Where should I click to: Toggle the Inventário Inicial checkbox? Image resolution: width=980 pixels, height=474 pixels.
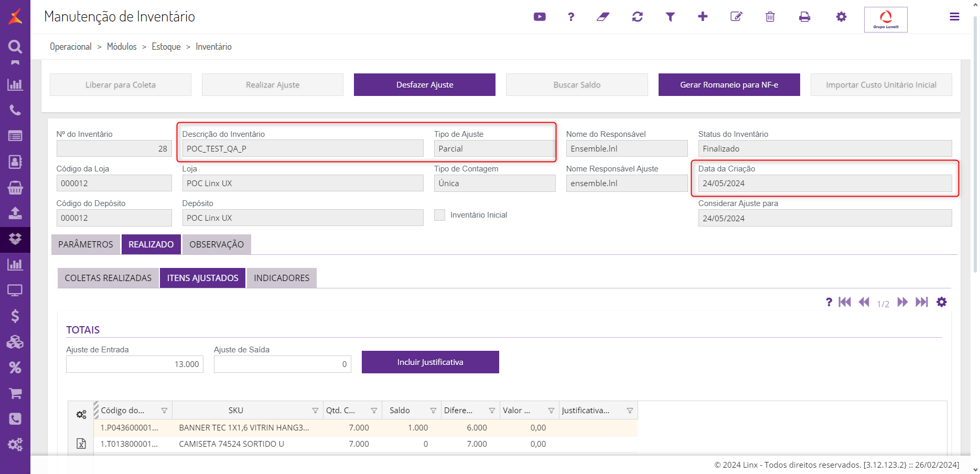pos(439,215)
